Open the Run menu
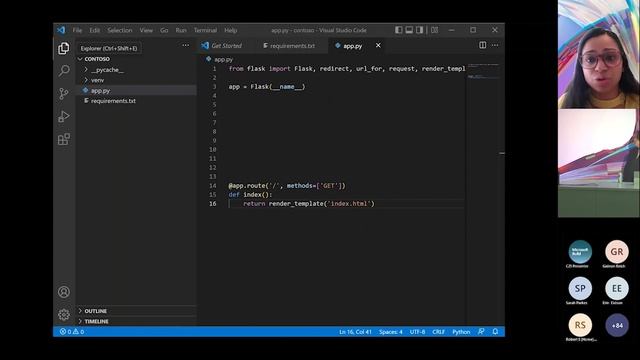The width and height of the screenshot is (640, 360). (181, 30)
